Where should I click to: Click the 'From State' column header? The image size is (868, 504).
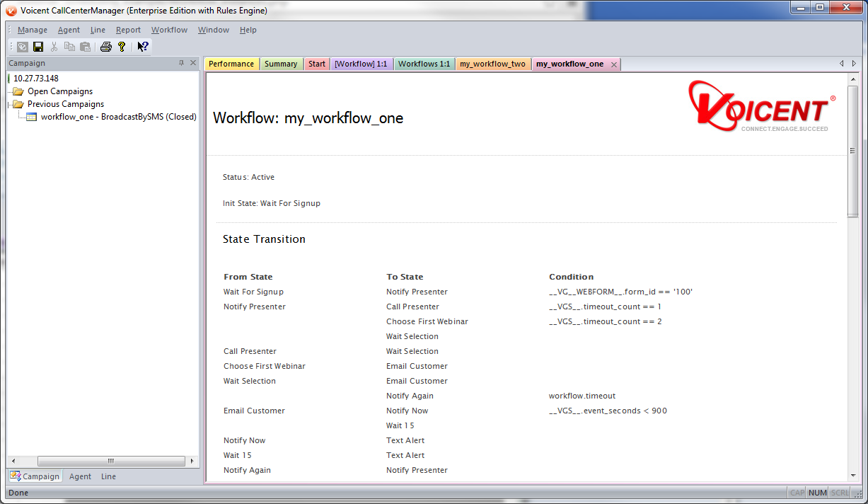(248, 277)
